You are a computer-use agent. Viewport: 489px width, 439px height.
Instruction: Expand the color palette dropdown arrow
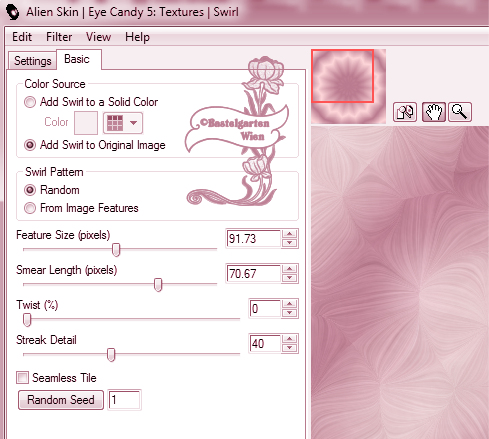click(133, 123)
